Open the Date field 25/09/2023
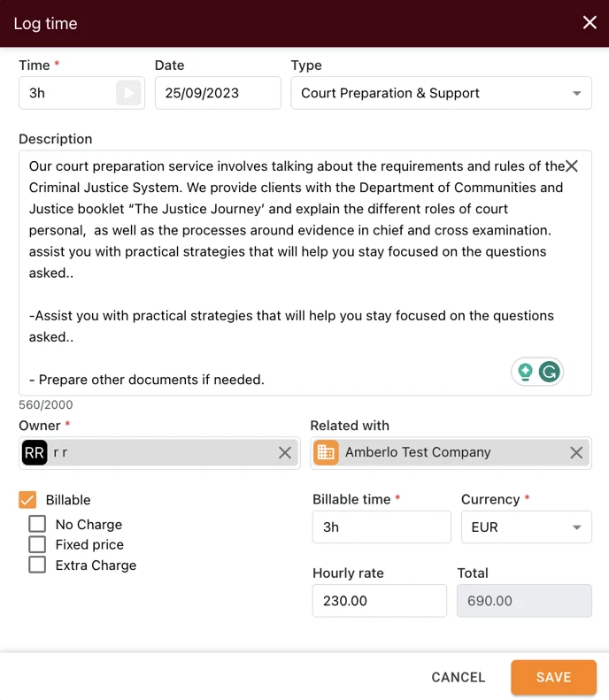The image size is (609, 700). (x=218, y=93)
